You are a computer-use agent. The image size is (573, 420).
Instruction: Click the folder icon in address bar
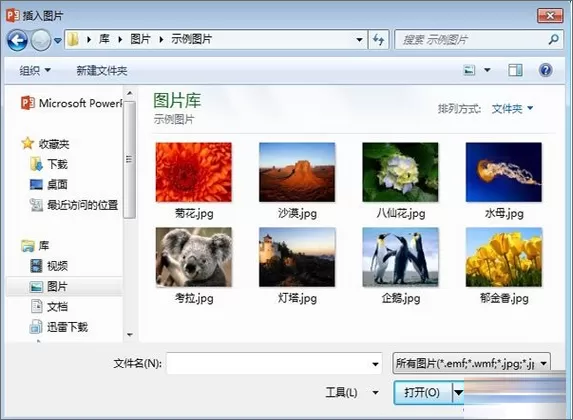point(73,39)
